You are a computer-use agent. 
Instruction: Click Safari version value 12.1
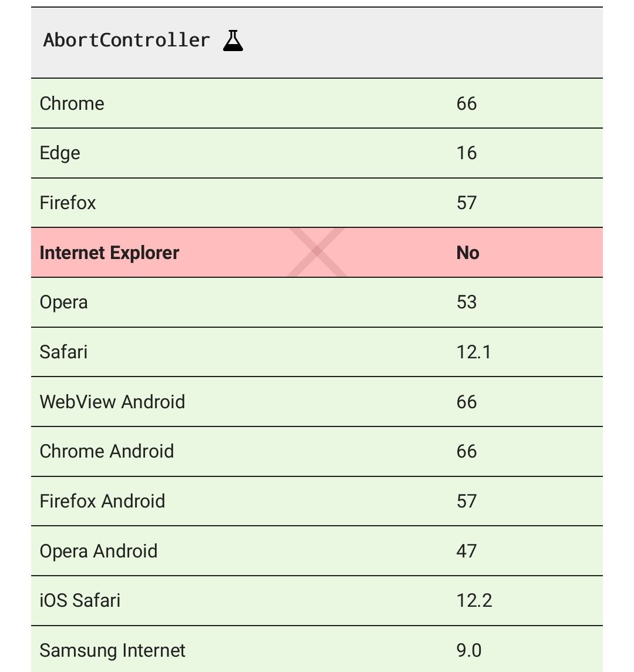click(474, 352)
